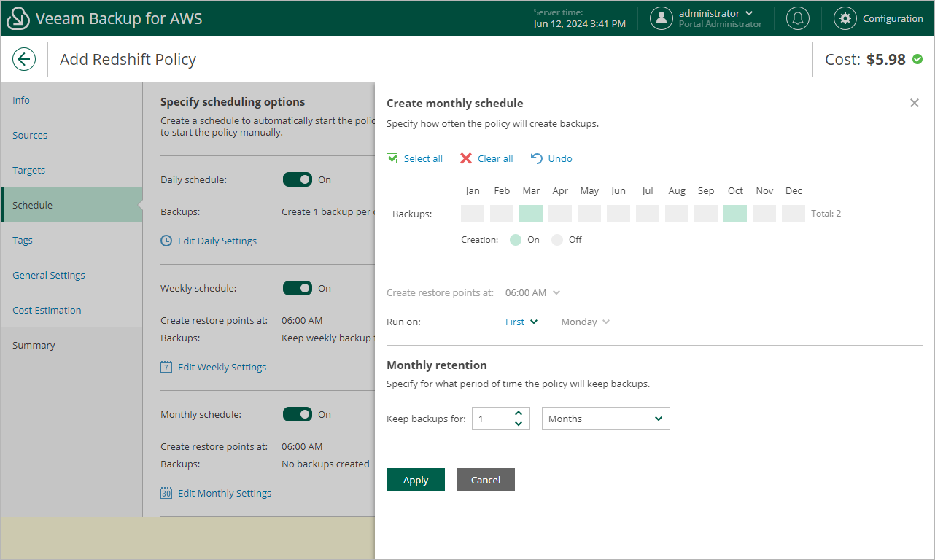Screen dimensions: 935x560
Task: Toggle the June backup cell
Action: (x=618, y=214)
